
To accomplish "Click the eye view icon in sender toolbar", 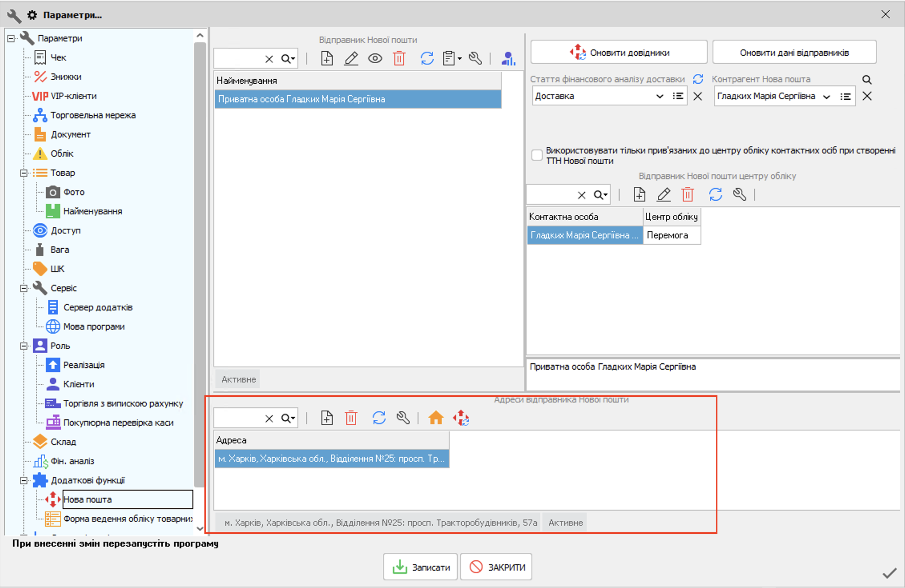I will pos(375,58).
